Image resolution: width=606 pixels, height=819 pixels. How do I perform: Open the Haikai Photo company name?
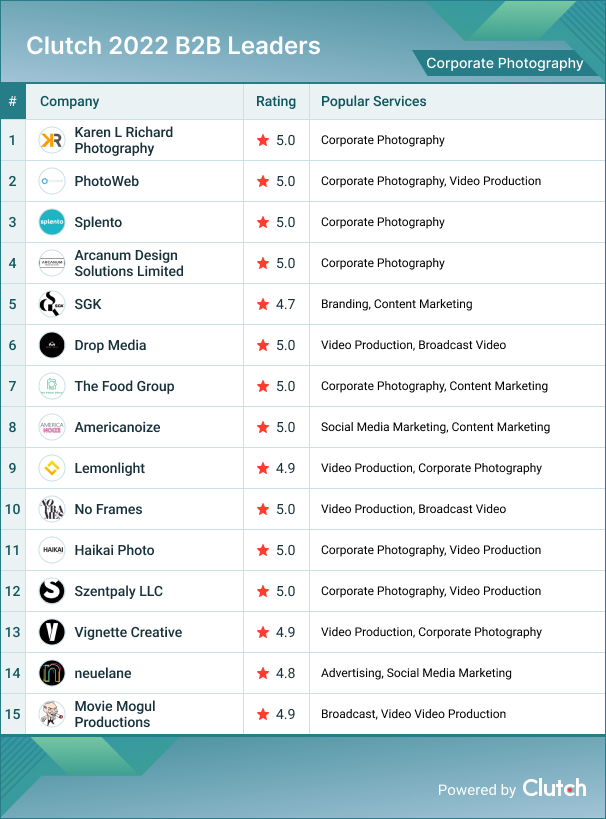114,550
